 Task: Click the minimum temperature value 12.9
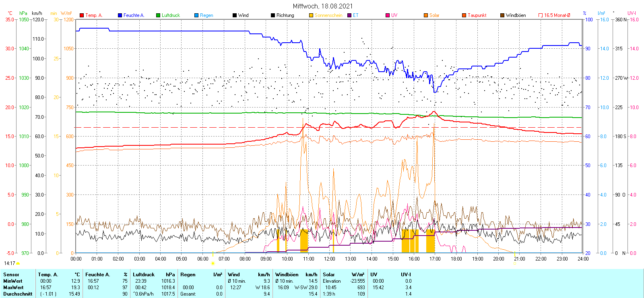pos(75,281)
